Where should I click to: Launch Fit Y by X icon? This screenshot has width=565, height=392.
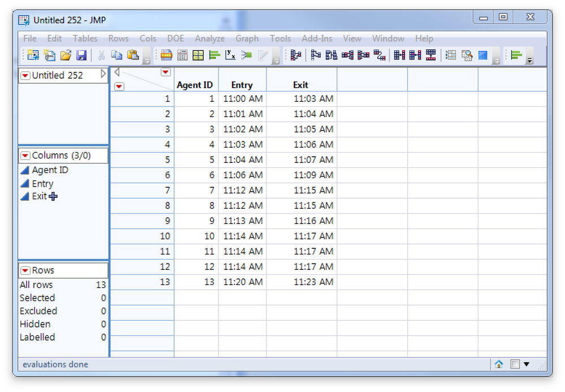pyautogui.click(x=230, y=55)
